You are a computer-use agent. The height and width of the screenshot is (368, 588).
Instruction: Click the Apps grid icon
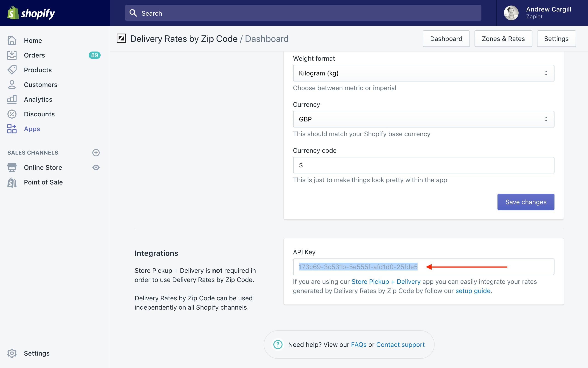tap(12, 129)
